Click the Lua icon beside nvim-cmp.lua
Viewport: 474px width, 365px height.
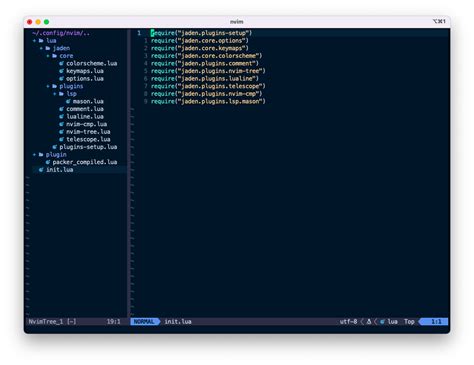[x=61, y=124]
